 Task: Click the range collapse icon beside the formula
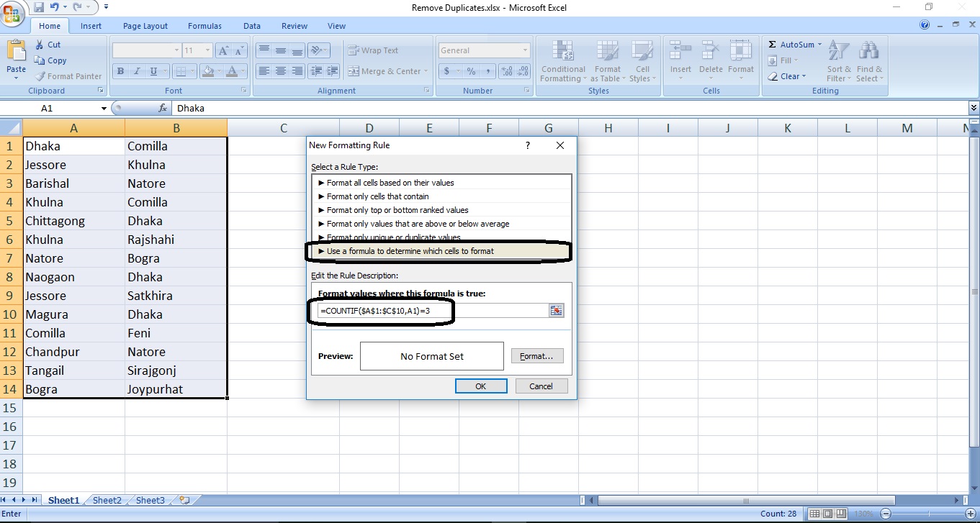[x=556, y=310]
